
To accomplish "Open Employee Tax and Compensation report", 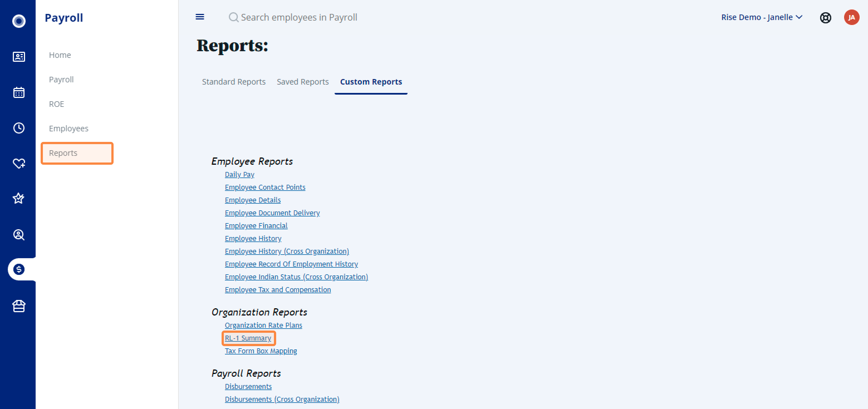I will click(x=278, y=290).
